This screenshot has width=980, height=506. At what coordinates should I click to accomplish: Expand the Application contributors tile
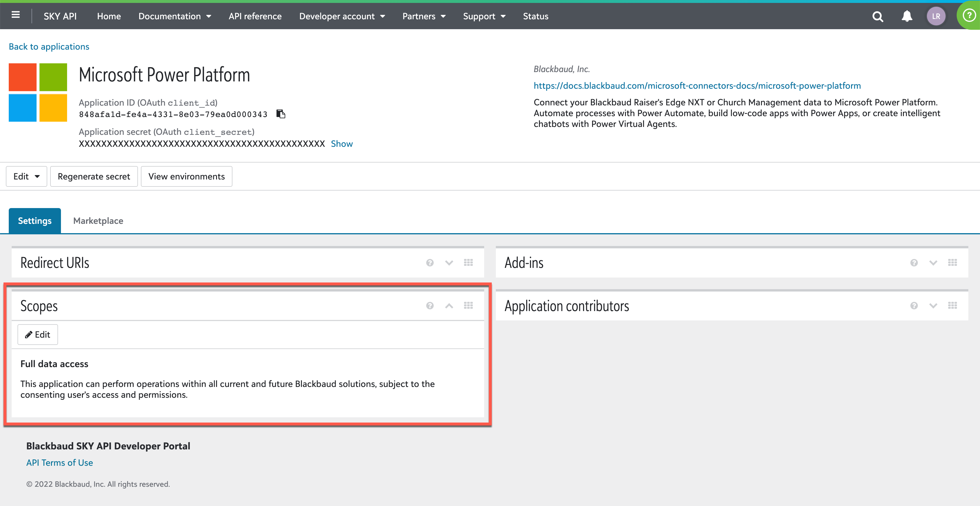(x=933, y=306)
